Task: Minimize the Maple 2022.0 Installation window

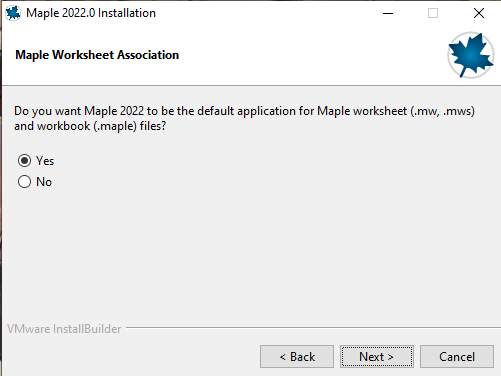Action: click(x=388, y=13)
